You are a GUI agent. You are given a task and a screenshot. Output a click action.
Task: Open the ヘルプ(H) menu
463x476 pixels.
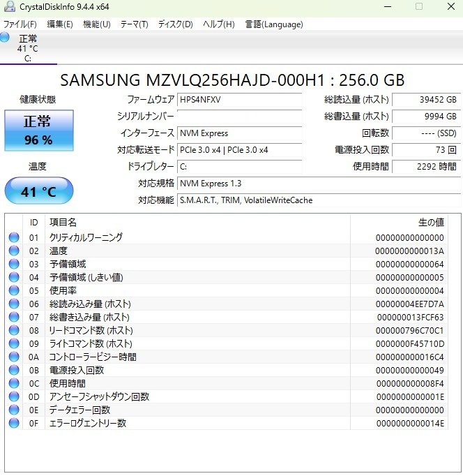(219, 24)
